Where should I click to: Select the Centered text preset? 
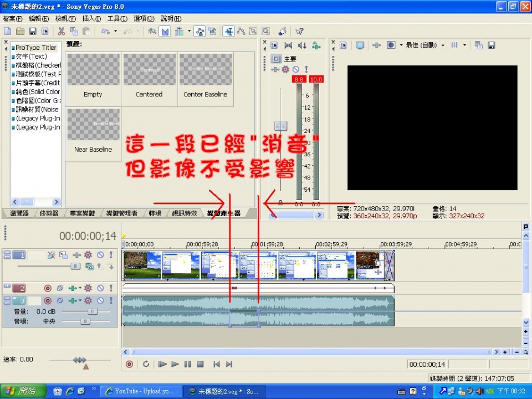149,76
